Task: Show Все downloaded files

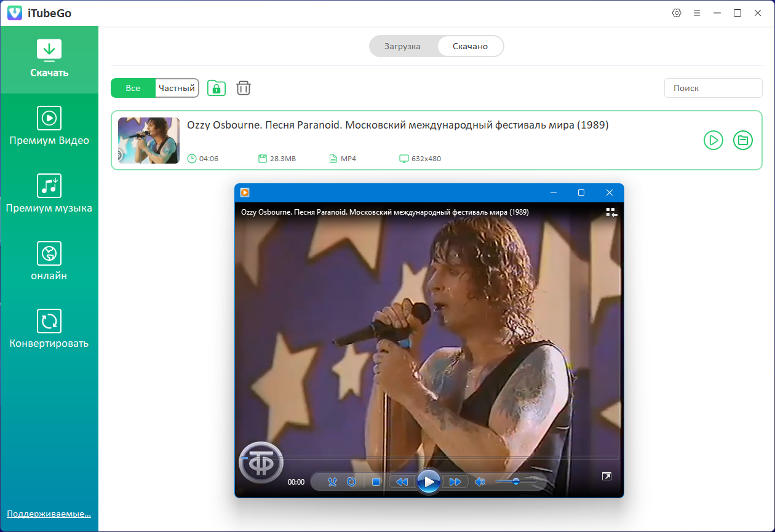Action: (133, 88)
